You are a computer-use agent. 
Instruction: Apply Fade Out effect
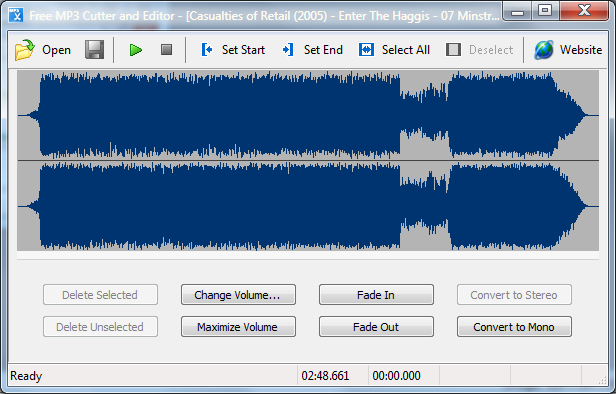[x=376, y=326]
